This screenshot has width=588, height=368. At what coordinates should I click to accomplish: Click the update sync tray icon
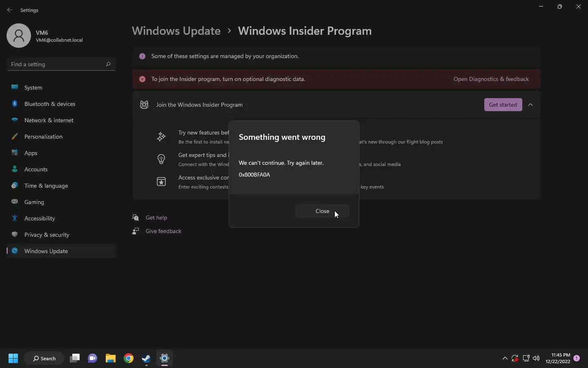tap(515, 359)
